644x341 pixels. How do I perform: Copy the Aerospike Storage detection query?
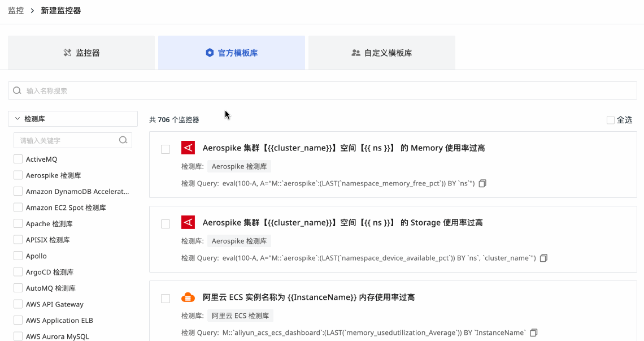[x=543, y=258]
